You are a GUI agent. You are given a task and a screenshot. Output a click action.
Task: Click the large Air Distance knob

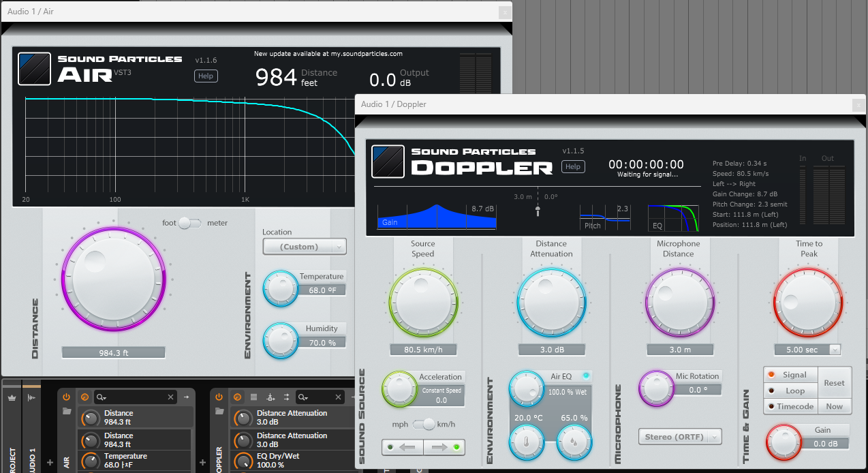(114, 279)
